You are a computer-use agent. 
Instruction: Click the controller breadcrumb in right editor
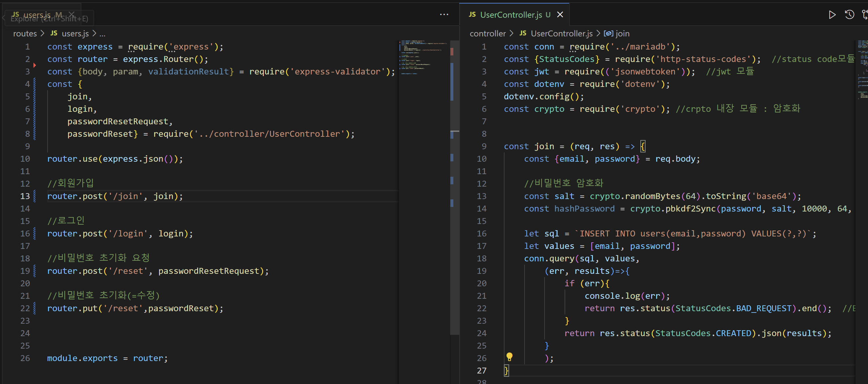pyautogui.click(x=487, y=34)
